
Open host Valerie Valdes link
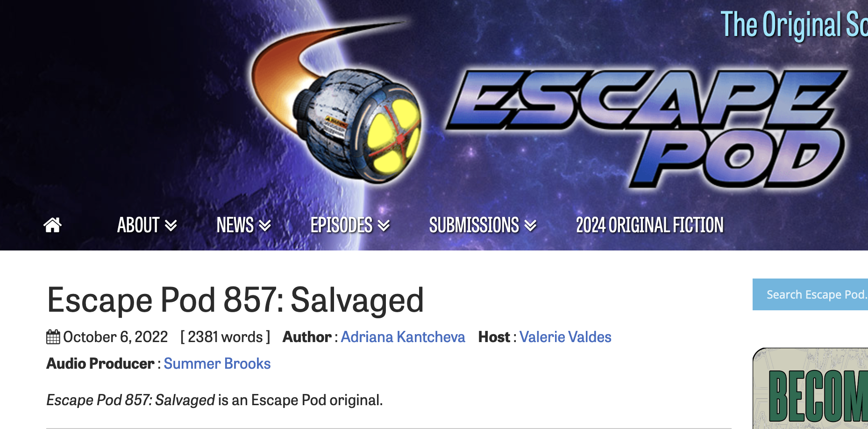[x=565, y=337]
